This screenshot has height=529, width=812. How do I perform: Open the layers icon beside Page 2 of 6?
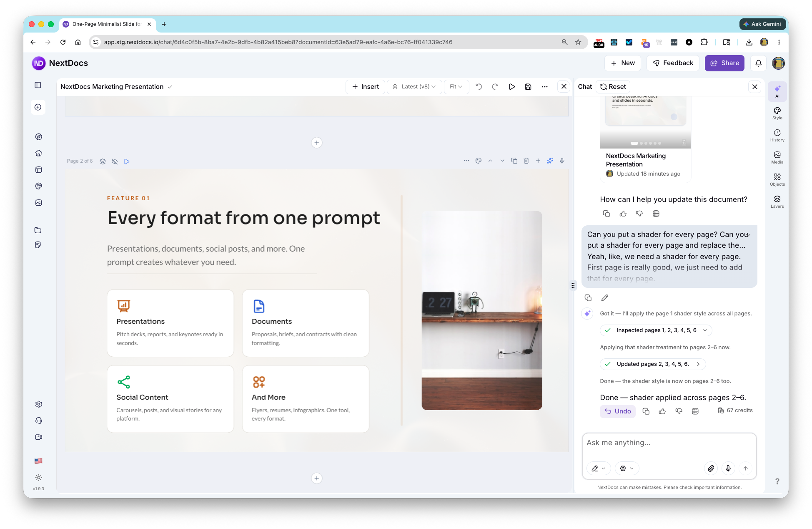103,161
